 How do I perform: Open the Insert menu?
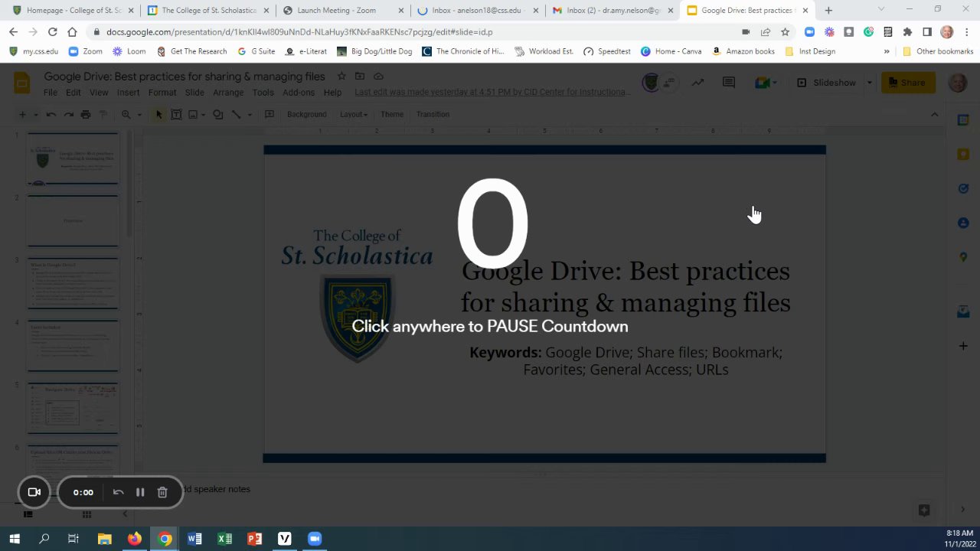click(x=128, y=92)
